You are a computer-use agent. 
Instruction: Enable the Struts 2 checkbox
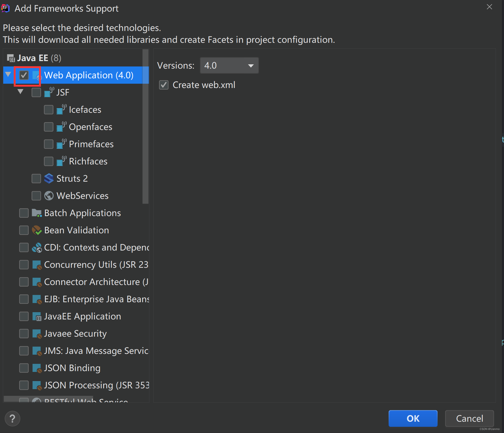click(36, 178)
